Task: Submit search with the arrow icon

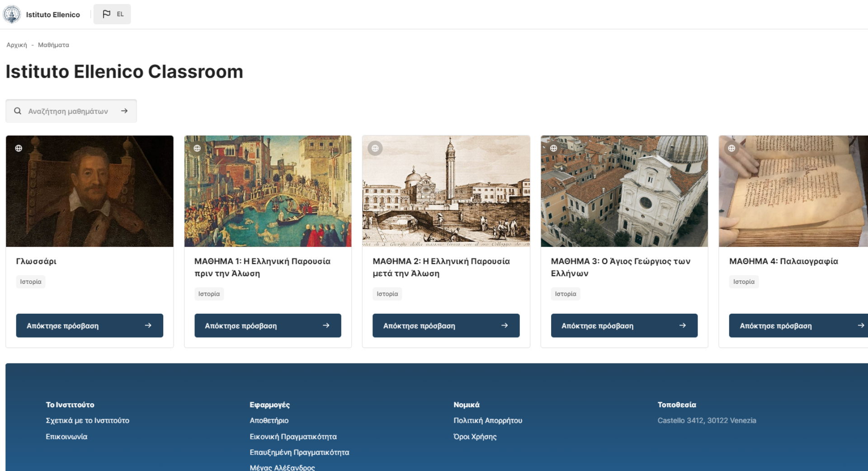Action: click(x=124, y=111)
